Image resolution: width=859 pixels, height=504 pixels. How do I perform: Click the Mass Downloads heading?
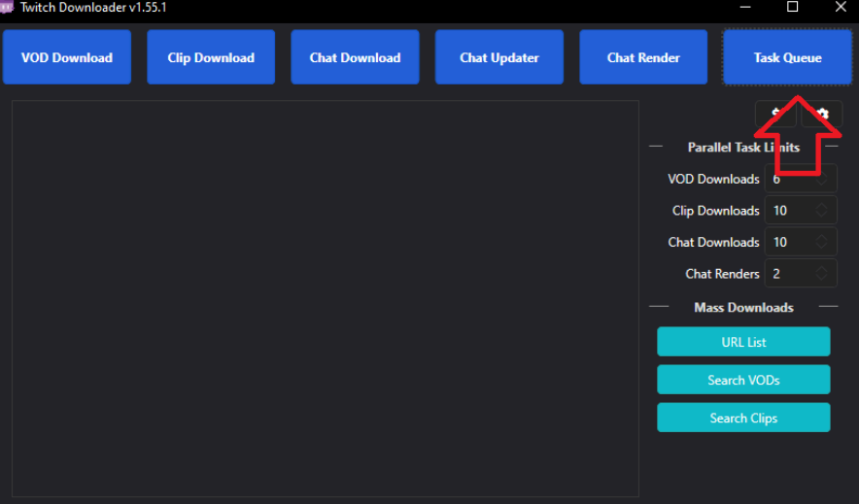tap(743, 308)
